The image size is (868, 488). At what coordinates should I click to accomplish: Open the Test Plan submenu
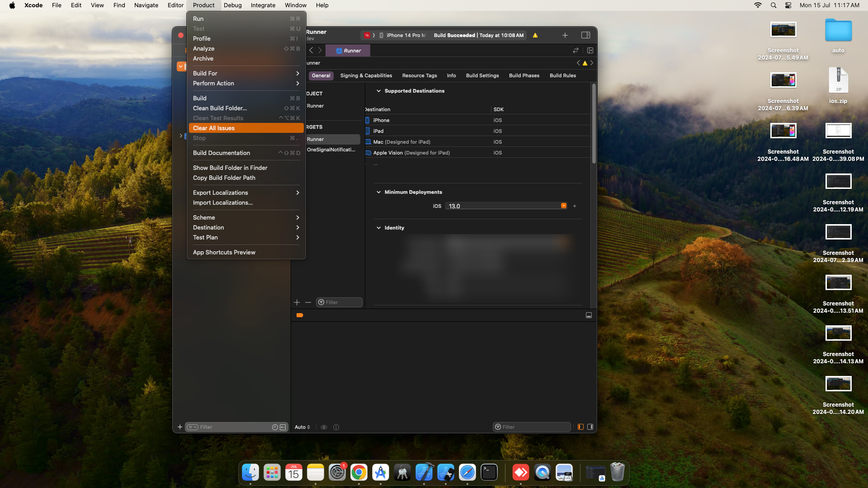[246, 237]
